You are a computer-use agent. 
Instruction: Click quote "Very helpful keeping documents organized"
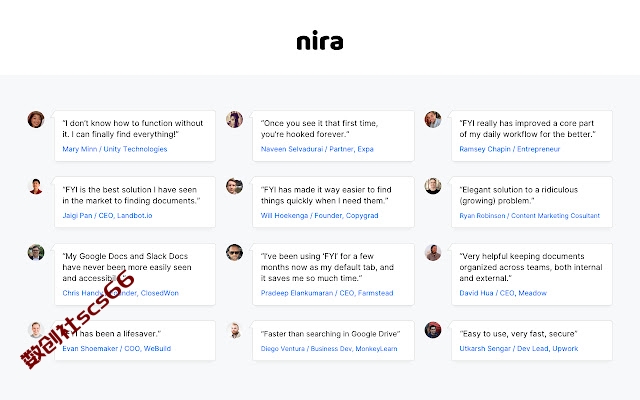pos(531,267)
